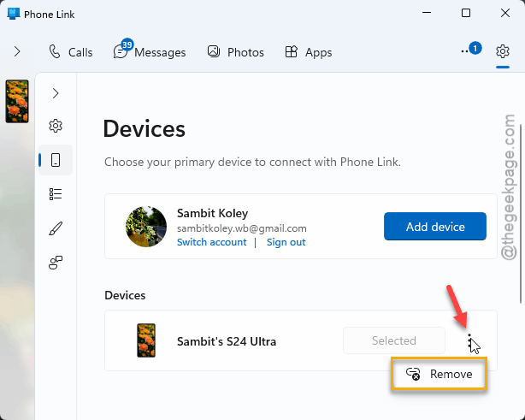Open the Feedback icon in sidebar
The height and width of the screenshot is (420, 525).
point(56,263)
